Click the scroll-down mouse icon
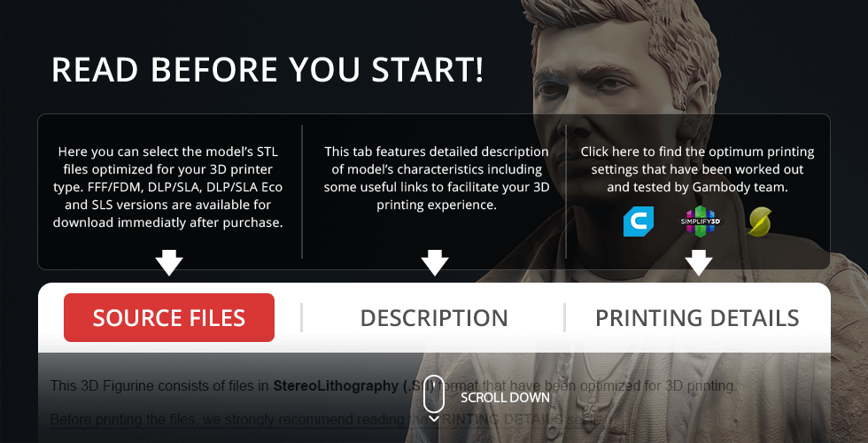 pos(434,393)
